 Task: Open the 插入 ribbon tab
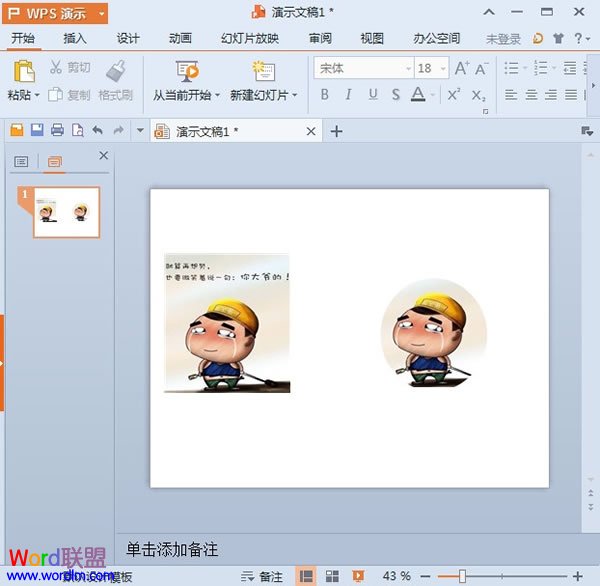coord(75,38)
